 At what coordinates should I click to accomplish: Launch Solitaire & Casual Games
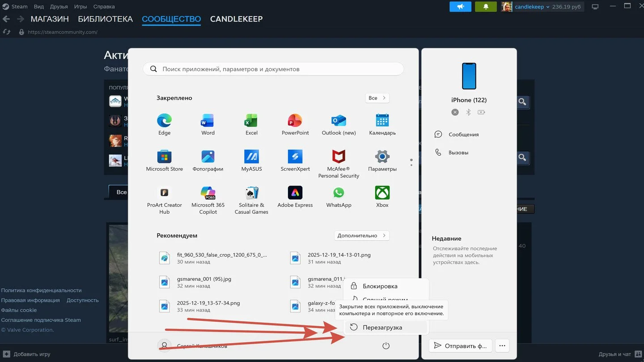pos(251,200)
